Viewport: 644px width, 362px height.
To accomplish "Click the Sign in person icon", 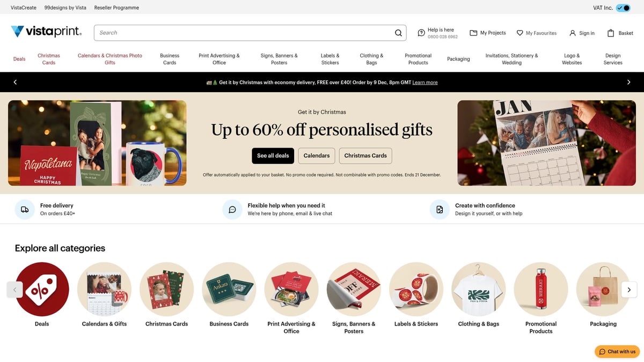I will coord(573,33).
